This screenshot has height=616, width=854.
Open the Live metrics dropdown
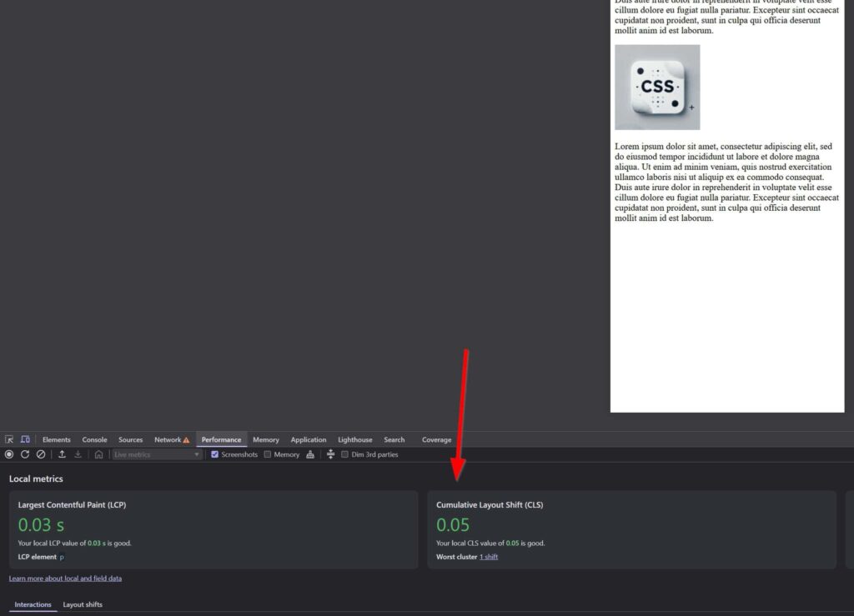(157, 454)
